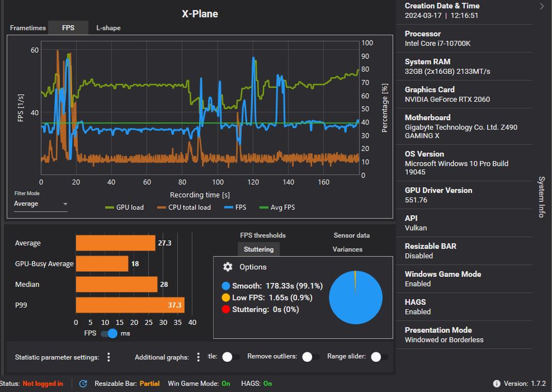The width and height of the screenshot is (552, 392).
Task: Click the Resizable Bar refresh icon
Action: pyautogui.click(x=83, y=384)
